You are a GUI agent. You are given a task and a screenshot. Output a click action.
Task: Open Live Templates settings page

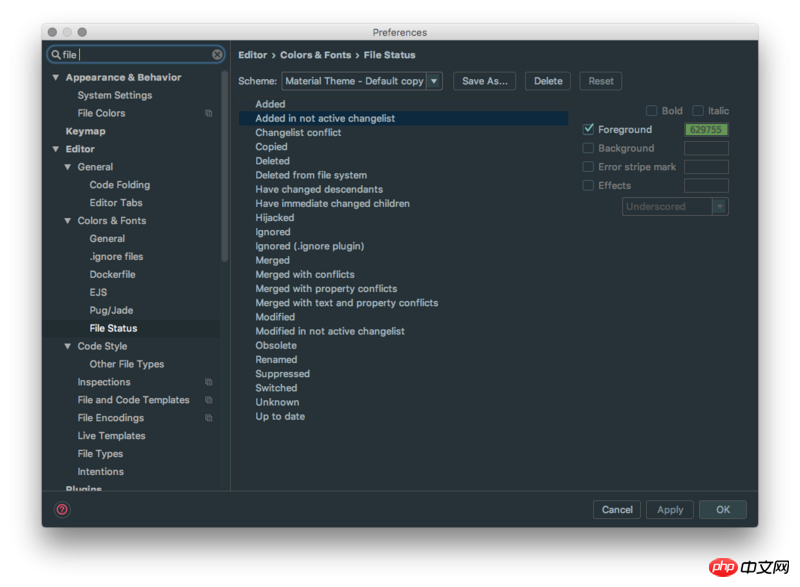111,436
